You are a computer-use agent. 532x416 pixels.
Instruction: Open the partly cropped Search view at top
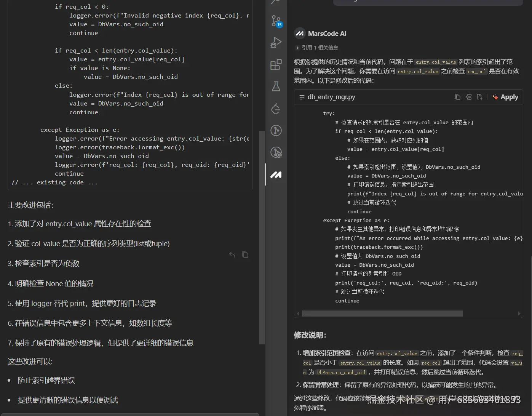coord(276,2)
